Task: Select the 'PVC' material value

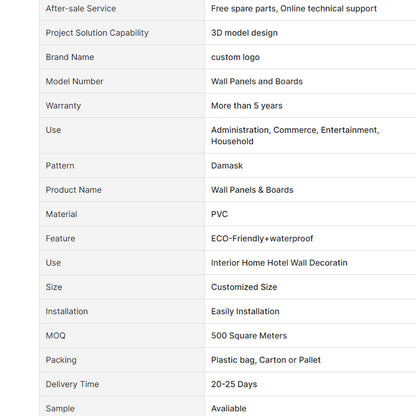Action: point(219,214)
